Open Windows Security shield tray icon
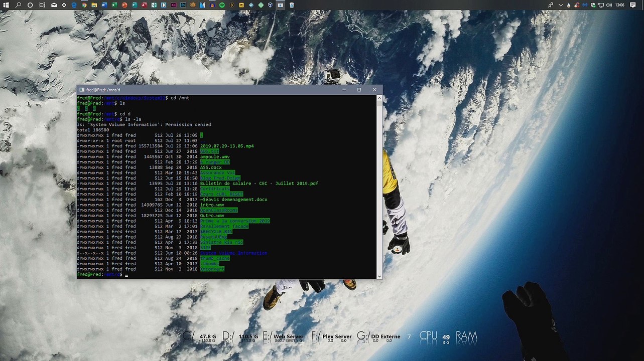The image size is (644, 361). click(x=593, y=5)
